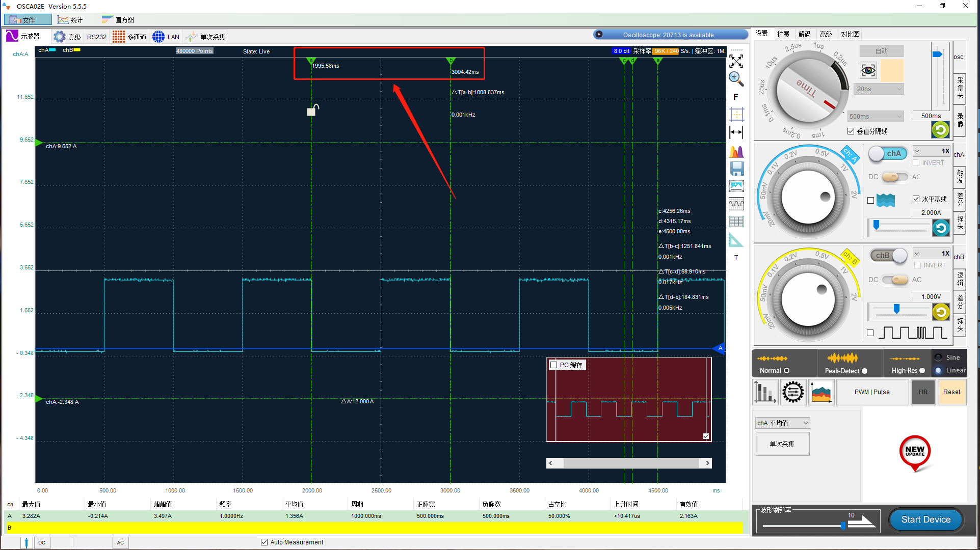Click the horizontal cursor measurement icon
Viewport: 980px width, 550px height.
(x=736, y=132)
